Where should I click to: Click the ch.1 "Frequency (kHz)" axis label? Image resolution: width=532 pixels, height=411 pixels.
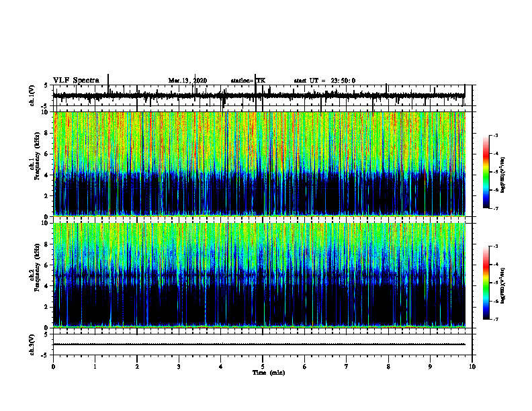tap(37, 156)
